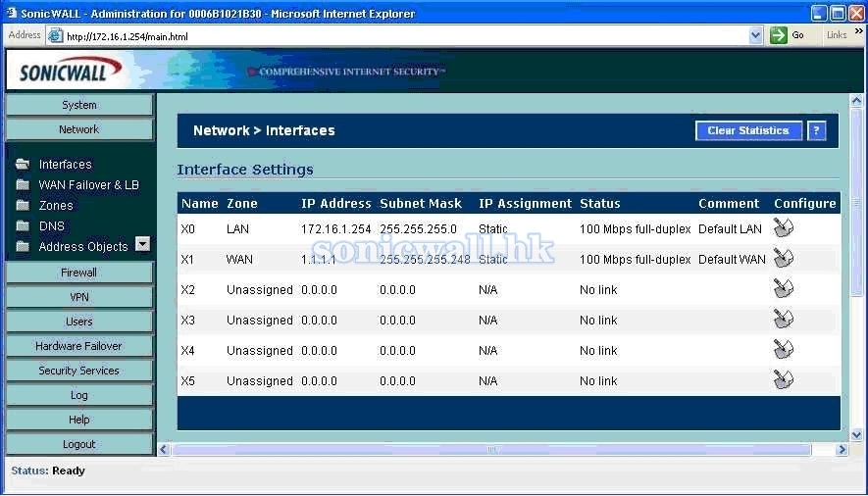Open the Network menu

point(79,129)
